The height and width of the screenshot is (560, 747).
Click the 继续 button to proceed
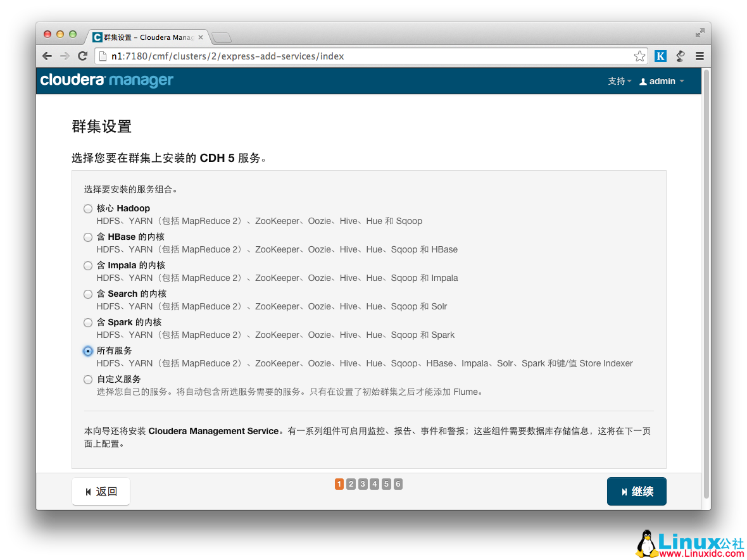pos(636,491)
